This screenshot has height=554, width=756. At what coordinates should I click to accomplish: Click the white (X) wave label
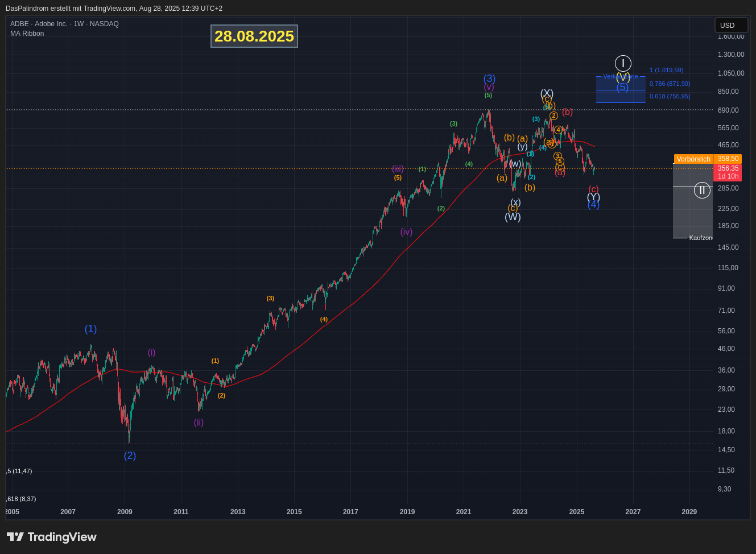(x=547, y=93)
